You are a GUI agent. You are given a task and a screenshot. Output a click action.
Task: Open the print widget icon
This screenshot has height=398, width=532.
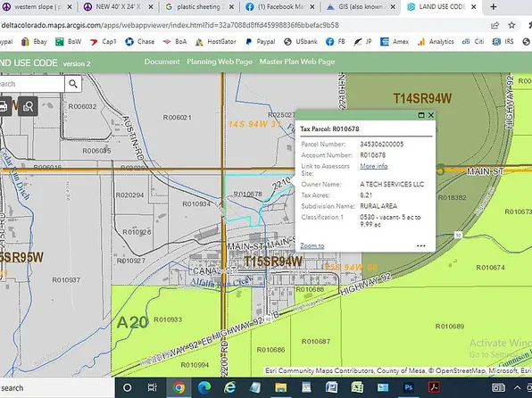(x=4, y=106)
